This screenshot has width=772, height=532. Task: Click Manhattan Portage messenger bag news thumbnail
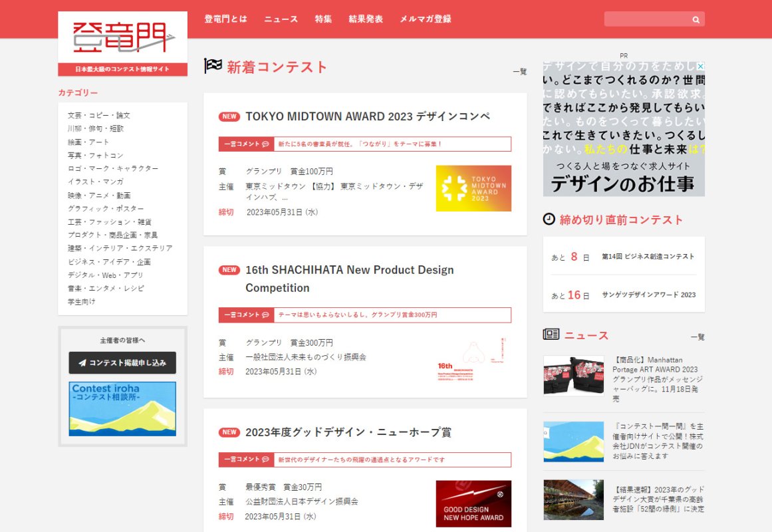click(x=574, y=375)
